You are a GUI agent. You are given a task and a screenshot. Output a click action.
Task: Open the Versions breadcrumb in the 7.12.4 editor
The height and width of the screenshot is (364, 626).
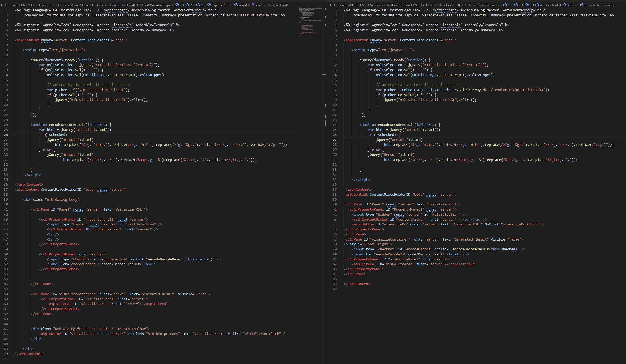click(x=47, y=5)
